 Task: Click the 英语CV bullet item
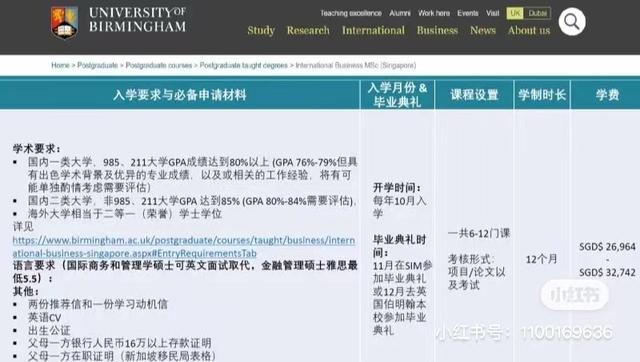(44, 317)
